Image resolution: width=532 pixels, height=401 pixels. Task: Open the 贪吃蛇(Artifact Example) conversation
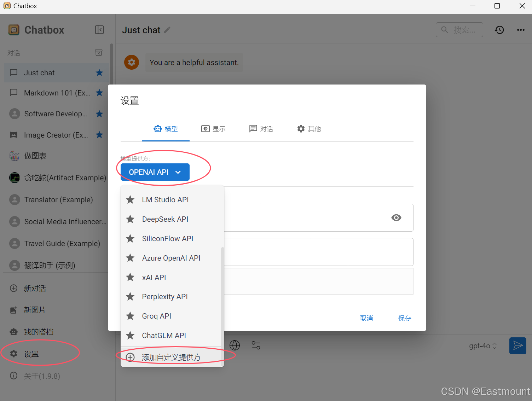pos(56,178)
